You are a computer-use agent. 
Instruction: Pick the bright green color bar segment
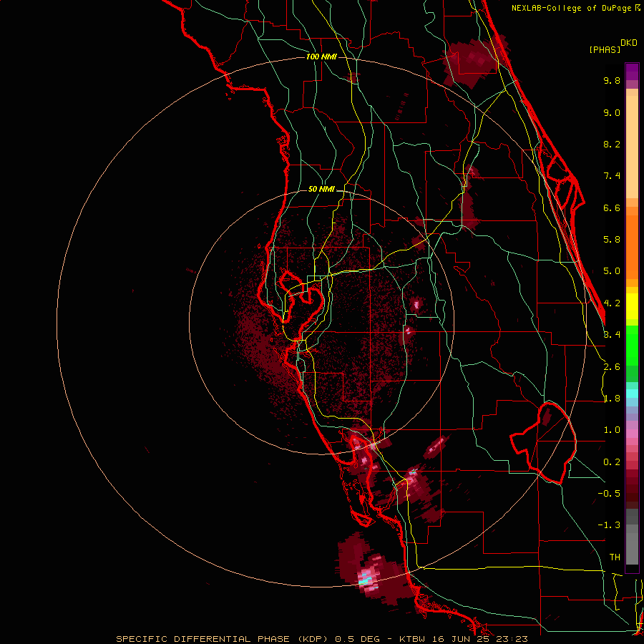pyautogui.click(x=632, y=345)
